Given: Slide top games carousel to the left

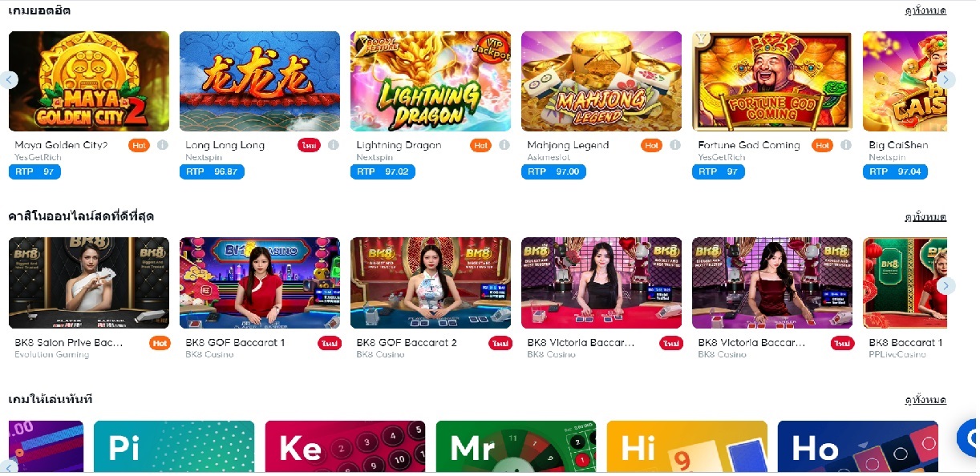Looking at the screenshot, I should tap(10, 79).
